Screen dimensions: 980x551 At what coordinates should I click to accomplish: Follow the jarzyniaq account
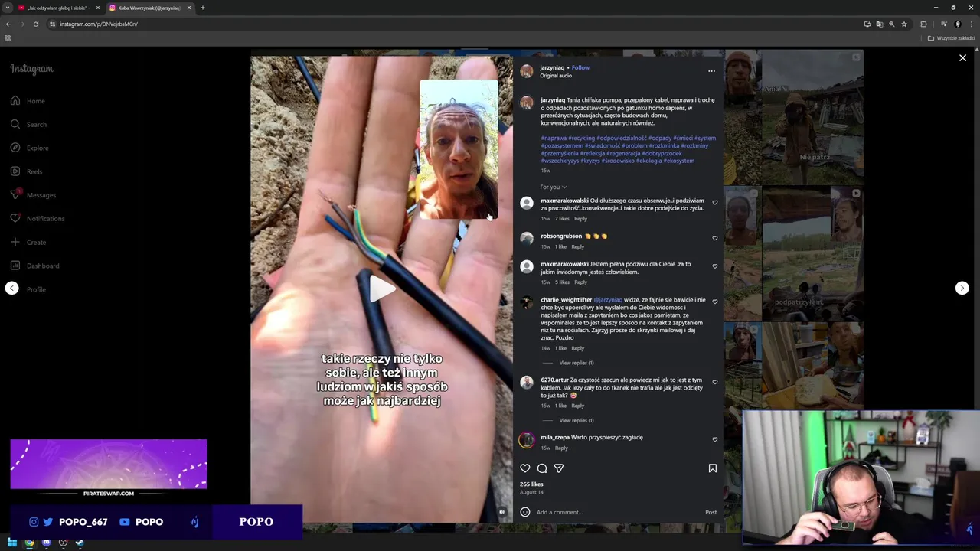point(580,67)
